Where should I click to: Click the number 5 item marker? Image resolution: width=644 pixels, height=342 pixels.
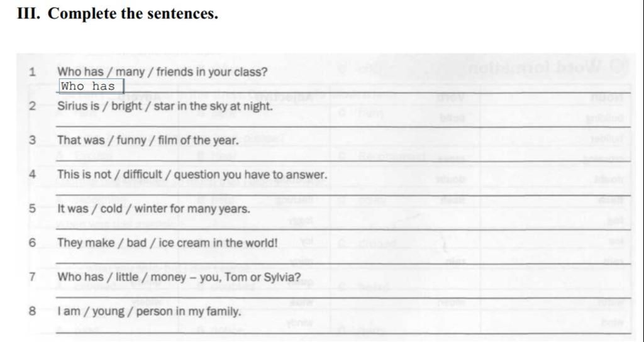[33, 209]
